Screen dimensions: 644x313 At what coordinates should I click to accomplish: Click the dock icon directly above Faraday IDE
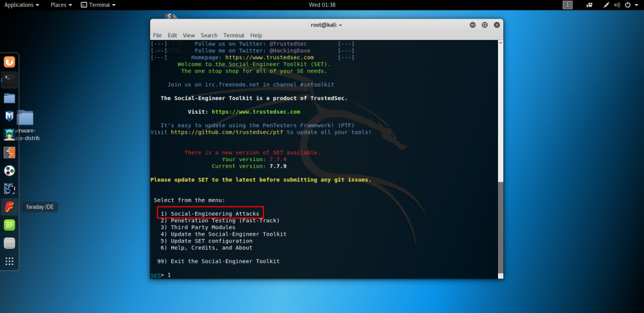point(9,188)
